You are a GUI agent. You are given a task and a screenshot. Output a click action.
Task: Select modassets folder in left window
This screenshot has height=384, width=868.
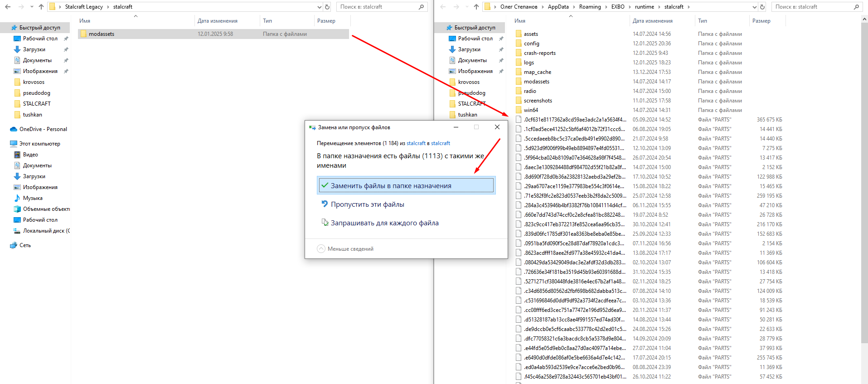pos(213,34)
